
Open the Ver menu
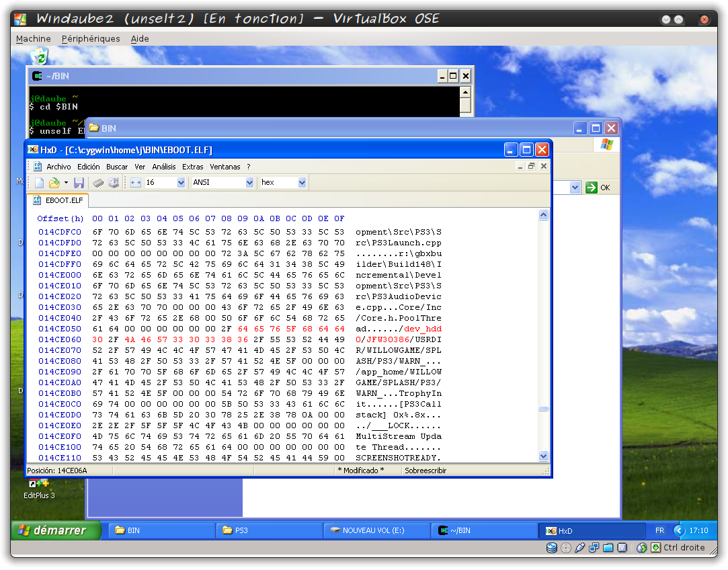coord(140,167)
